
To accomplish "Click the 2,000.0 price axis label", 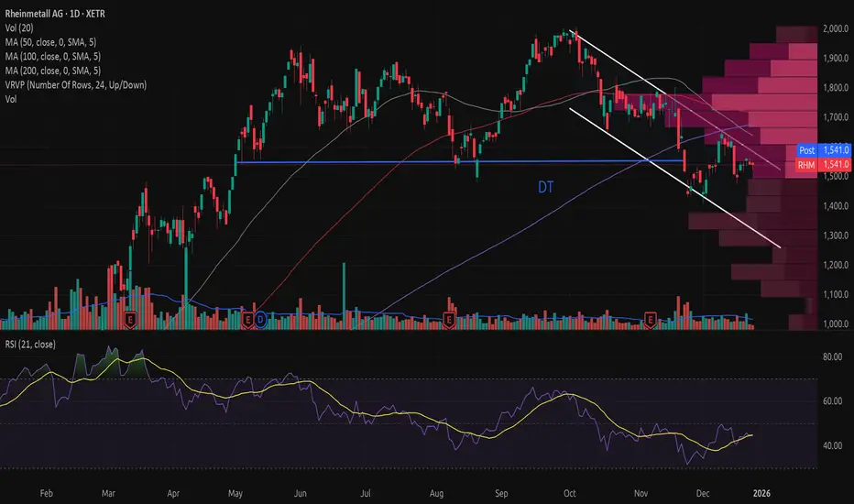I will point(836,29).
